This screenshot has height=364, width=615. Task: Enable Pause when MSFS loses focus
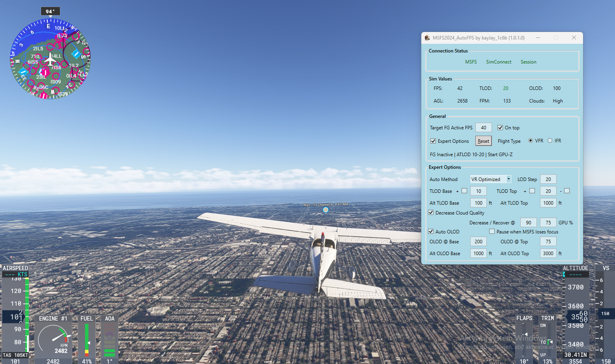click(492, 231)
